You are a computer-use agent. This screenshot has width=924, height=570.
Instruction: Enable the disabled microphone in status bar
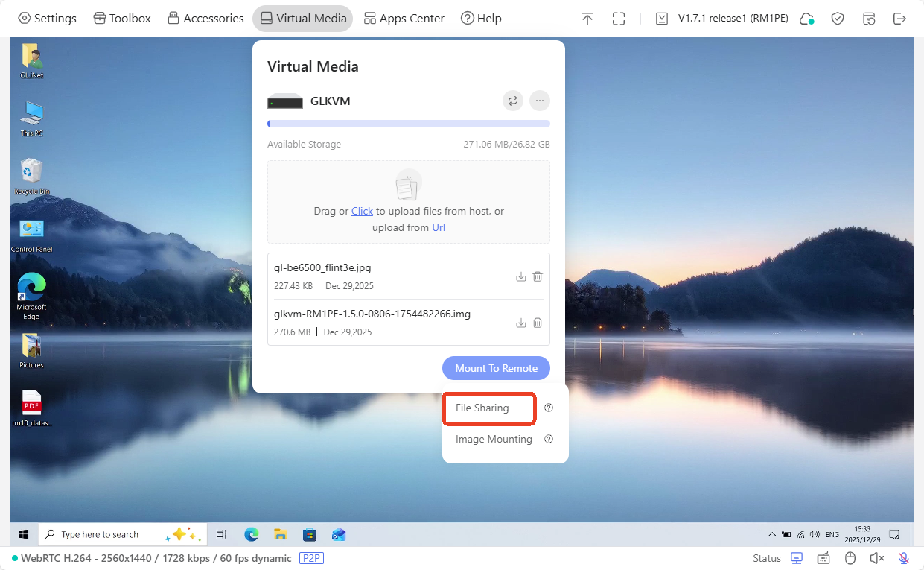point(903,557)
